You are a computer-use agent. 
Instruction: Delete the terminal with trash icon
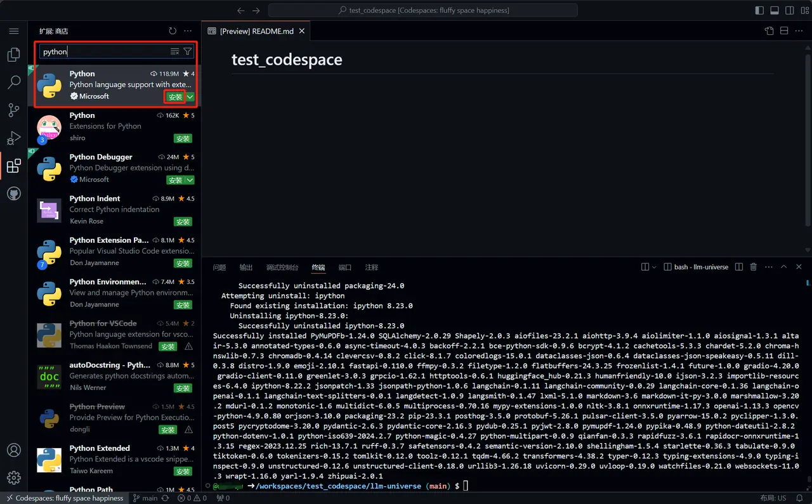(x=754, y=267)
